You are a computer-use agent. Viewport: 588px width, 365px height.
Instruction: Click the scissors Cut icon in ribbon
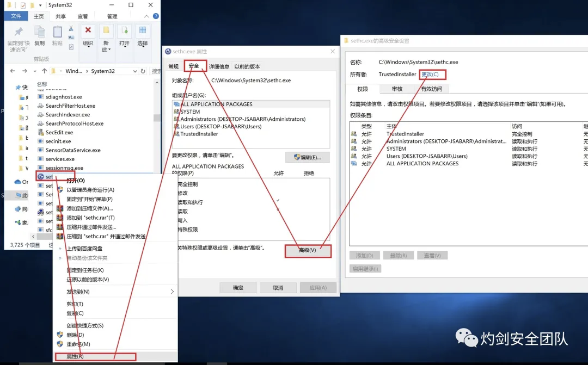coord(71,28)
